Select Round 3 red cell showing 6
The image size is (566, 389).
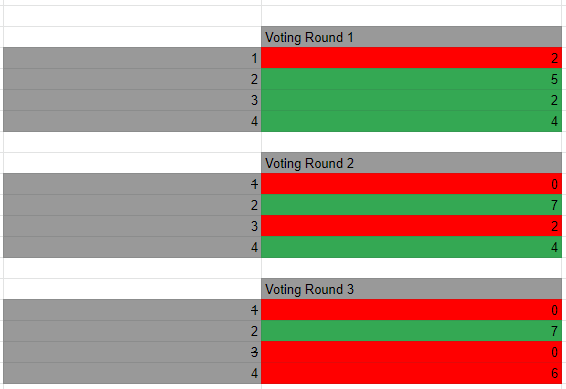[x=412, y=373]
